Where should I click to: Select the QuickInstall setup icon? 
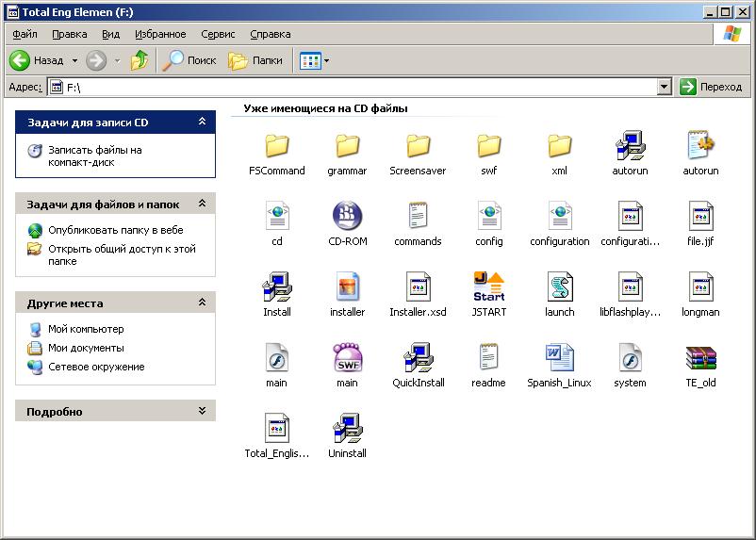point(418,357)
